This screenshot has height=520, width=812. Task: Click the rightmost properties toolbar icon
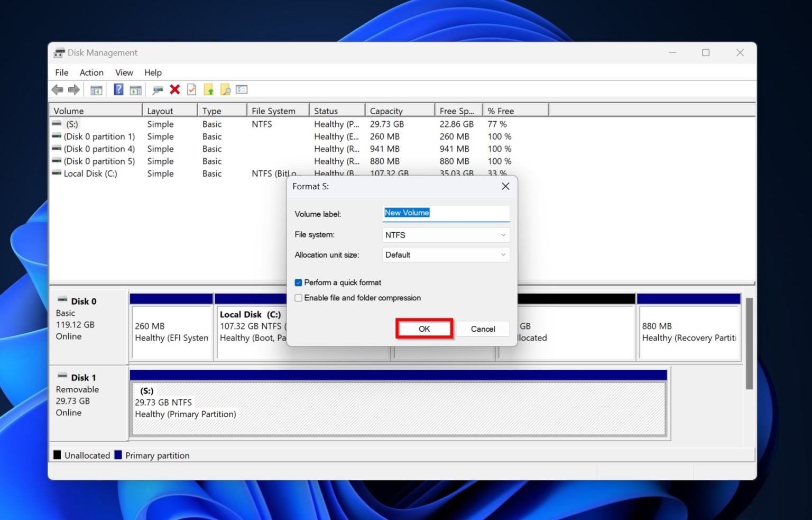tap(242, 89)
